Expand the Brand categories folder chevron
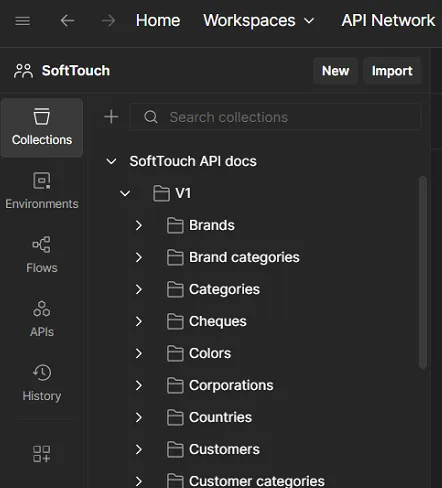442x488 pixels. click(x=139, y=257)
